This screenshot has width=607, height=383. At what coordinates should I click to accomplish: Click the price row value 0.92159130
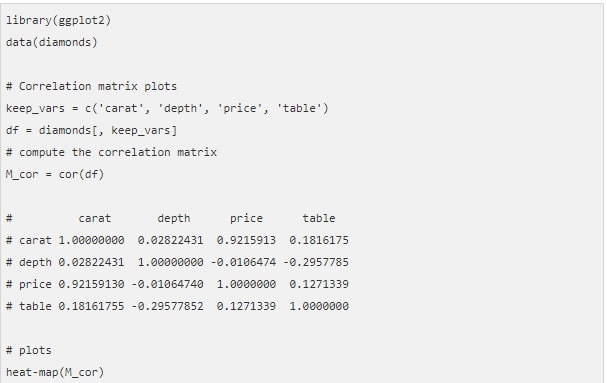point(91,284)
